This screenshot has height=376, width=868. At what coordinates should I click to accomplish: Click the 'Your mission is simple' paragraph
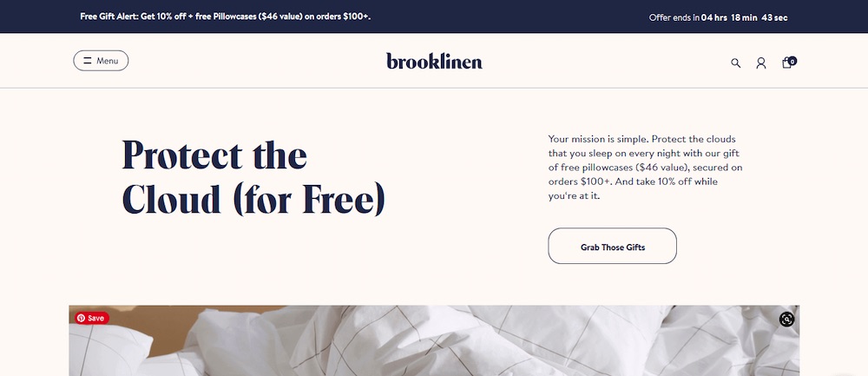[645, 167]
